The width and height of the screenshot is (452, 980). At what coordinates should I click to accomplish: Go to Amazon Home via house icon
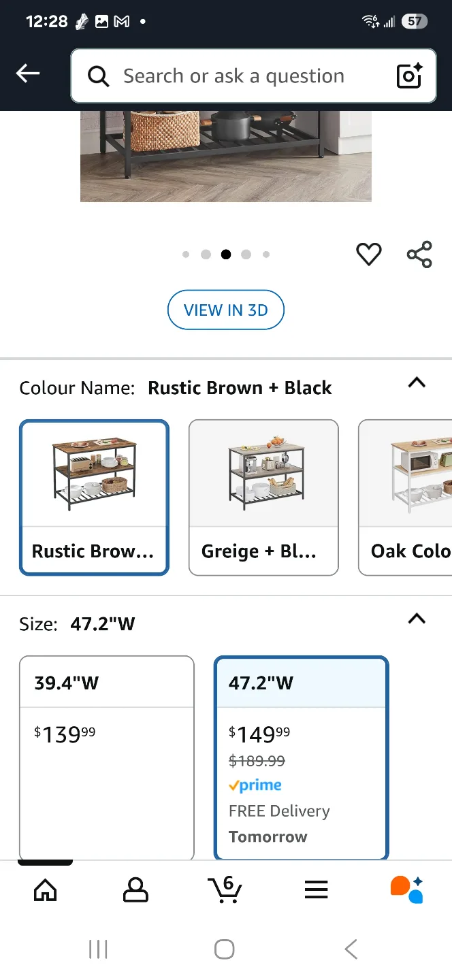click(x=45, y=889)
